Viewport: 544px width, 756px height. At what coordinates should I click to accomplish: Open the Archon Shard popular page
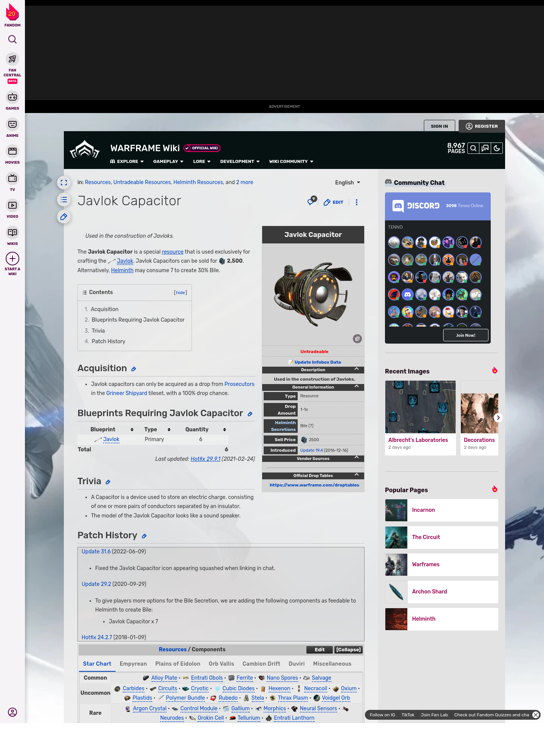point(442,592)
